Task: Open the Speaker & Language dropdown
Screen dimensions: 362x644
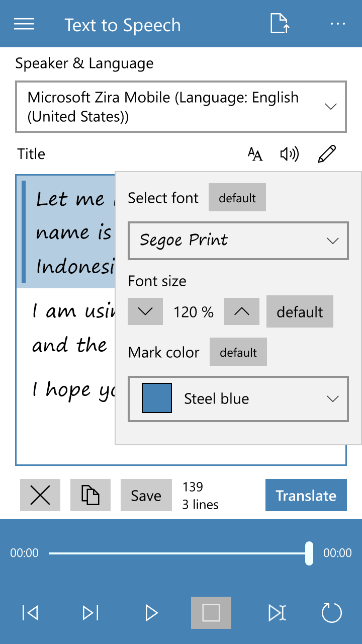Action: [x=181, y=106]
